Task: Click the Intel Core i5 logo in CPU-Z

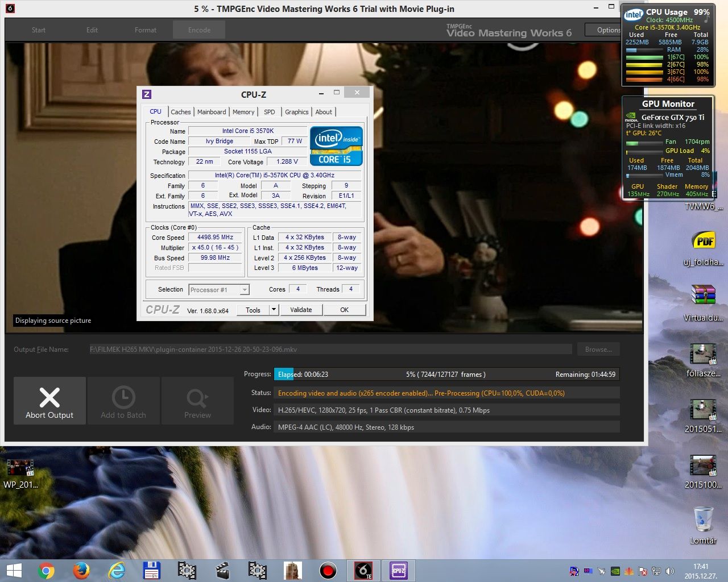Action: 336,146
